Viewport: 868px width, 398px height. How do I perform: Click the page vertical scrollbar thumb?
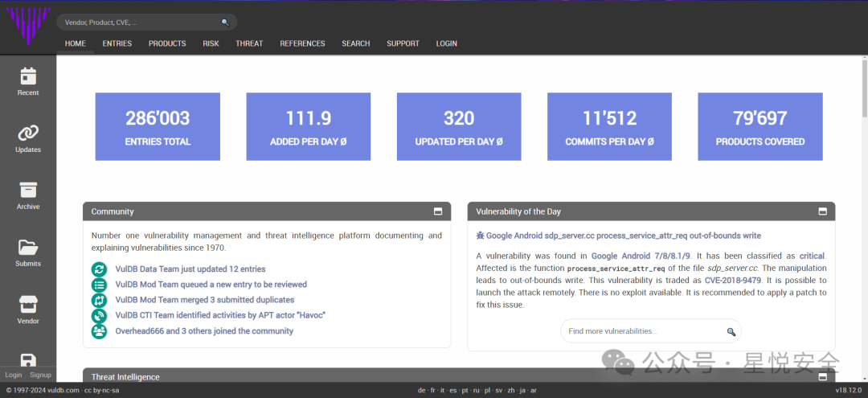click(864, 87)
